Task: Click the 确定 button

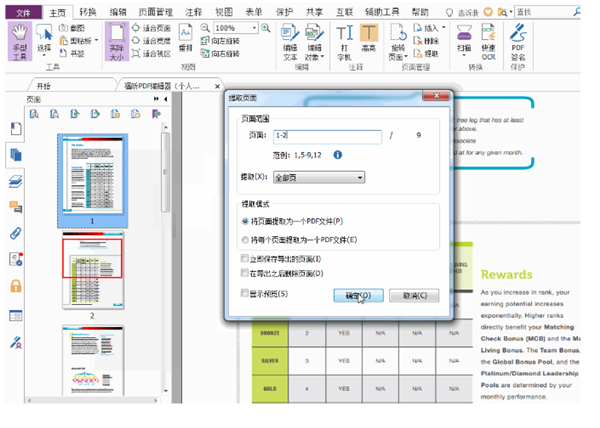Action: 352,295
